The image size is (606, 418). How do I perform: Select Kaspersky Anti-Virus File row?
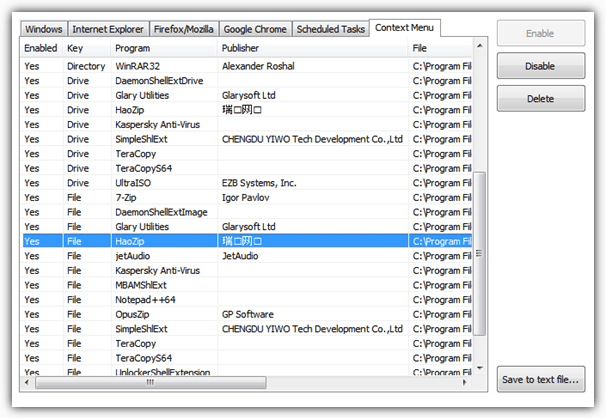[x=247, y=270]
